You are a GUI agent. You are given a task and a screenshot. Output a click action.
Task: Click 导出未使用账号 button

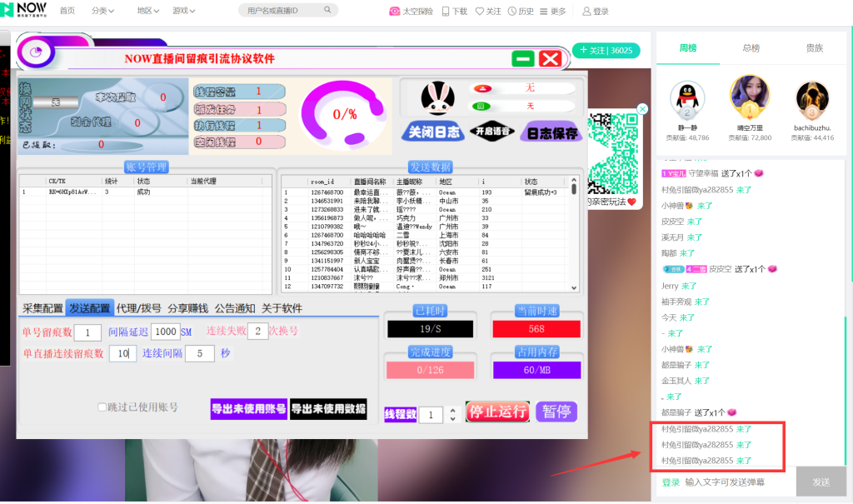[248, 408]
